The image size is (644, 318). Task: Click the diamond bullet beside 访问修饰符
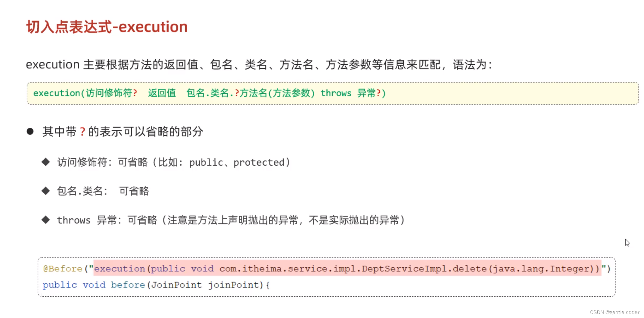click(x=46, y=162)
